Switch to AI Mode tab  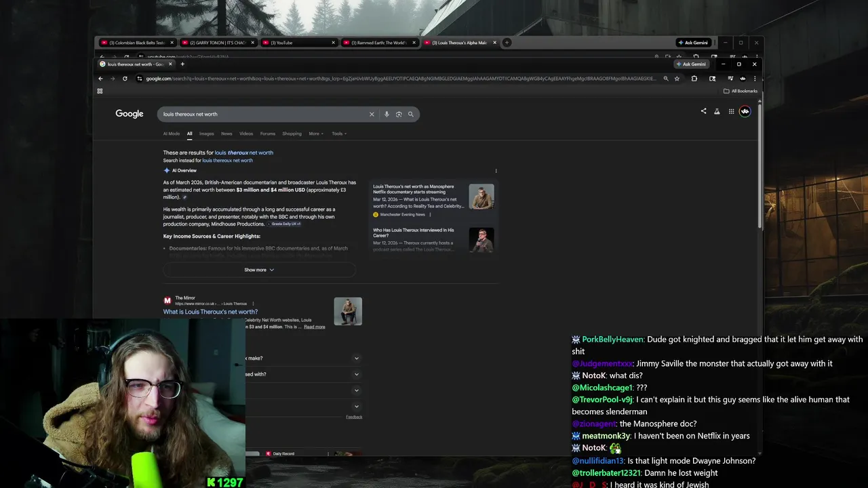tap(172, 134)
